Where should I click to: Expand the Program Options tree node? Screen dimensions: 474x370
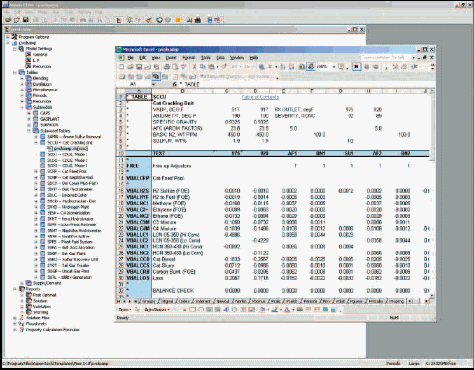coord(8,37)
